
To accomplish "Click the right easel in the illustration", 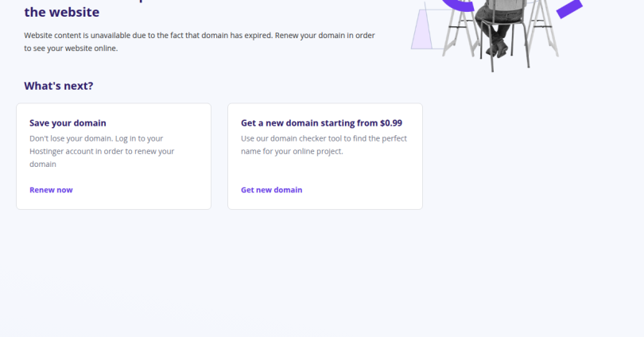I will 542,28.
